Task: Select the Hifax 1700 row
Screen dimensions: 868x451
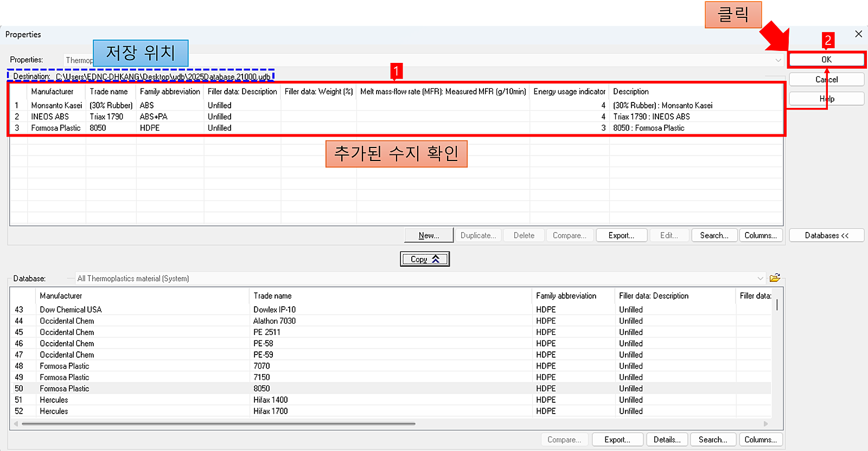Action: [x=391, y=411]
